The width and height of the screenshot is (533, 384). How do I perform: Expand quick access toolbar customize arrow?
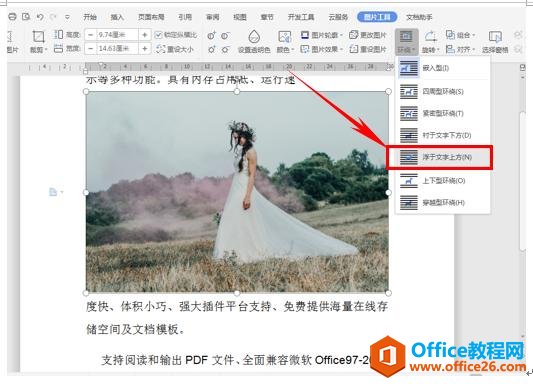(x=67, y=17)
